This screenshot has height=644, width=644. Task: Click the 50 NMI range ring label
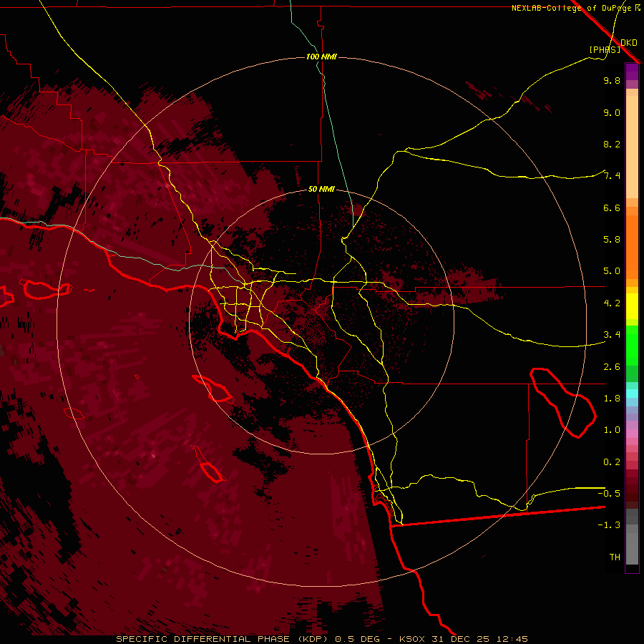click(321, 190)
